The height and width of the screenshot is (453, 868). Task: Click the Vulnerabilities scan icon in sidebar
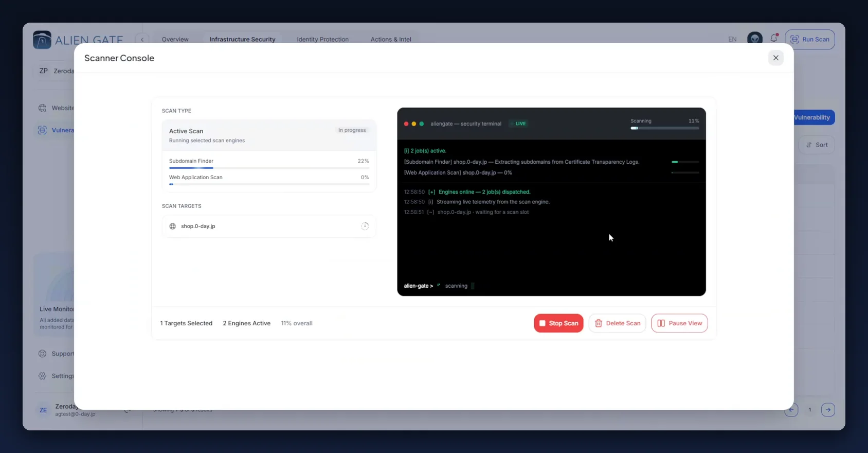42,130
